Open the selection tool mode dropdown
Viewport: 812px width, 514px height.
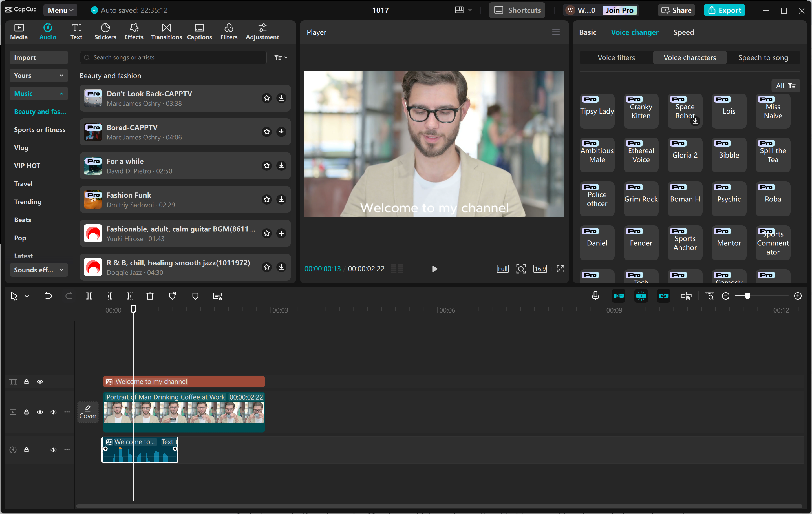click(x=27, y=296)
